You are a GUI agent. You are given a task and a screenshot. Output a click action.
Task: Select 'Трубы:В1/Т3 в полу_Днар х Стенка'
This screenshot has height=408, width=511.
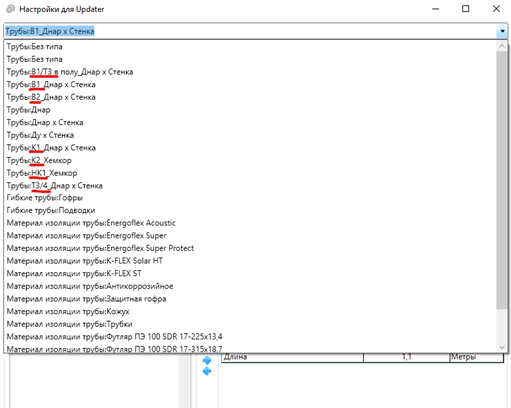(x=70, y=72)
